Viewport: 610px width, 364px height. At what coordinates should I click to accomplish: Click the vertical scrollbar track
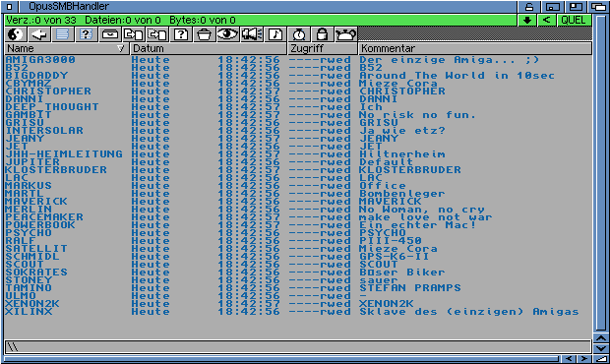click(x=601, y=173)
